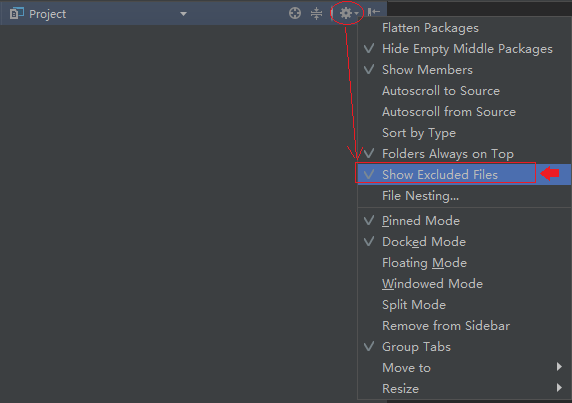Click the Hide panel icon
The height and width of the screenshot is (403, 572).
(x=374, y=13)
